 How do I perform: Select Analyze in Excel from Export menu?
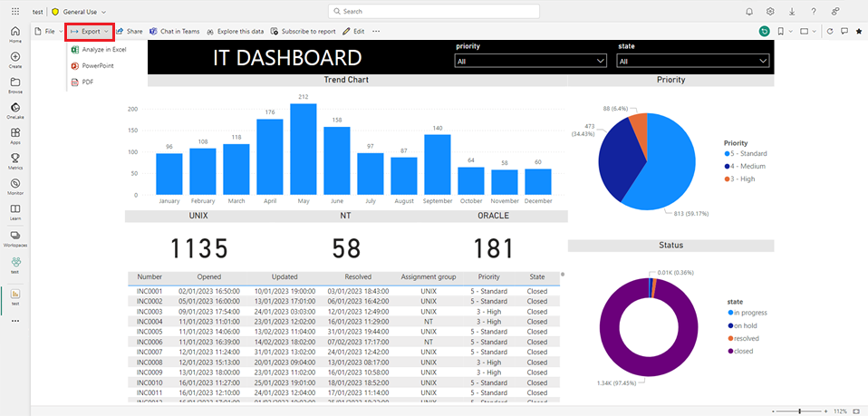[x=102, y=49]
